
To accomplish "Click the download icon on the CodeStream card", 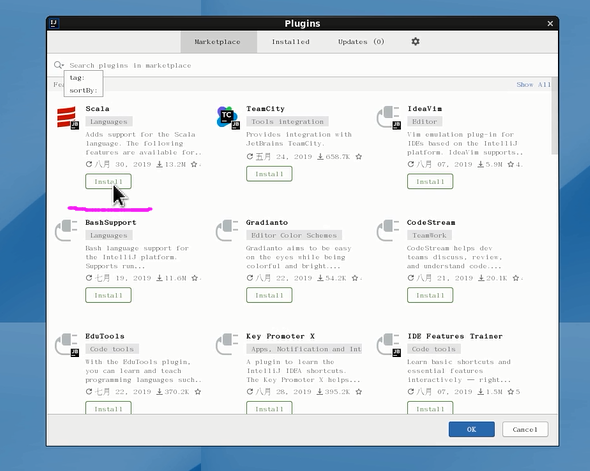I will pyautogui.click(x=481, y=278).
